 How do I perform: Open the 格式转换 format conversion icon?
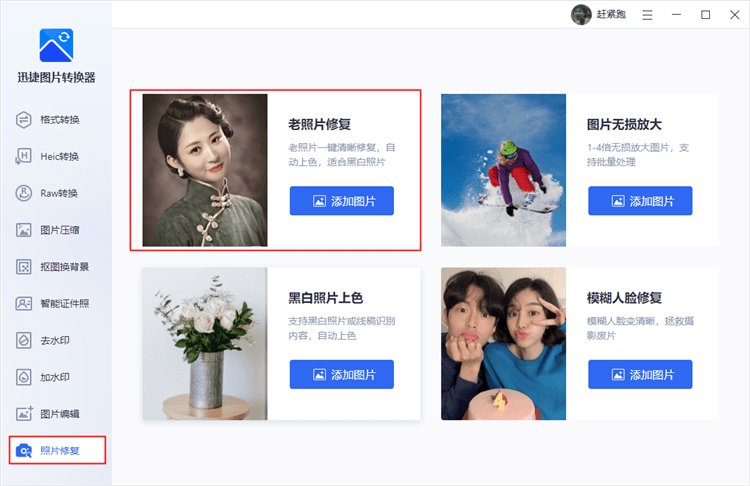23,120
